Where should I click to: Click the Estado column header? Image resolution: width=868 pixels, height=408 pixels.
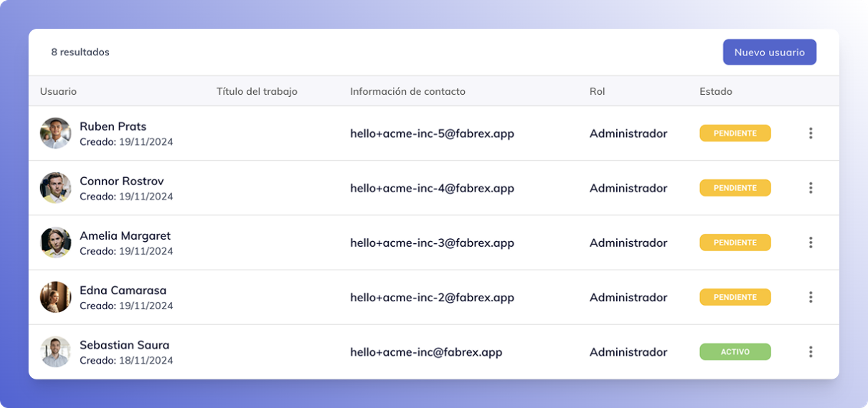(x=716, y=91)
